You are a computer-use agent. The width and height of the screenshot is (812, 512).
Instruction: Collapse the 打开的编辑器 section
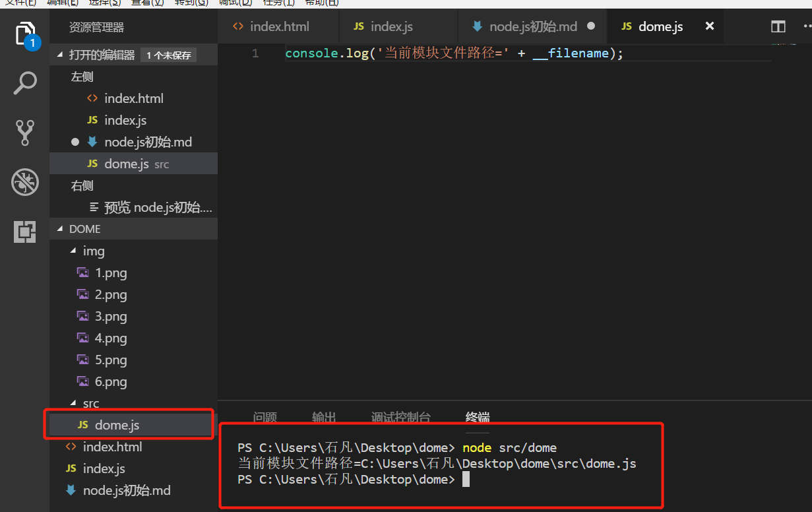tap(61, 55)
